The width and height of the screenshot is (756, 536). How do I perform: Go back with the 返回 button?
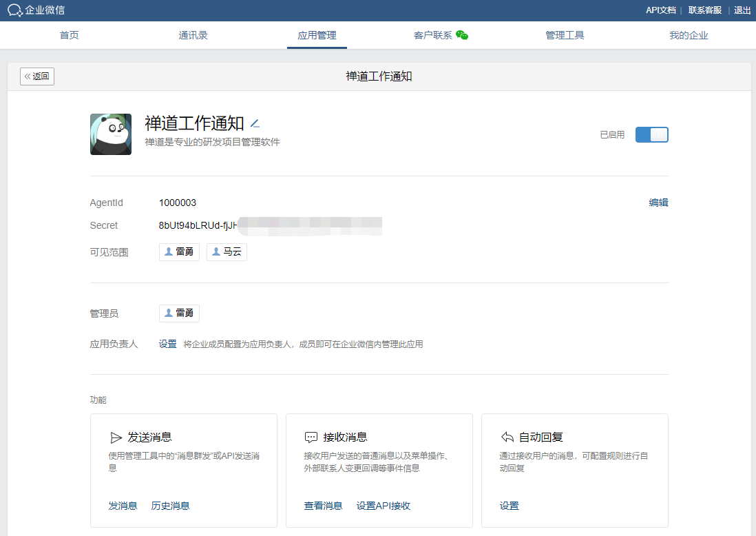(x=37, y=76)
